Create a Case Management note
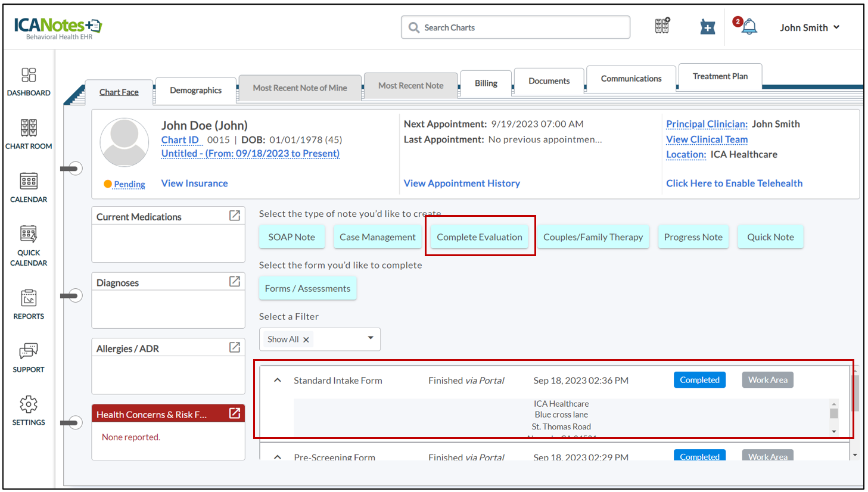 (378, 236)
